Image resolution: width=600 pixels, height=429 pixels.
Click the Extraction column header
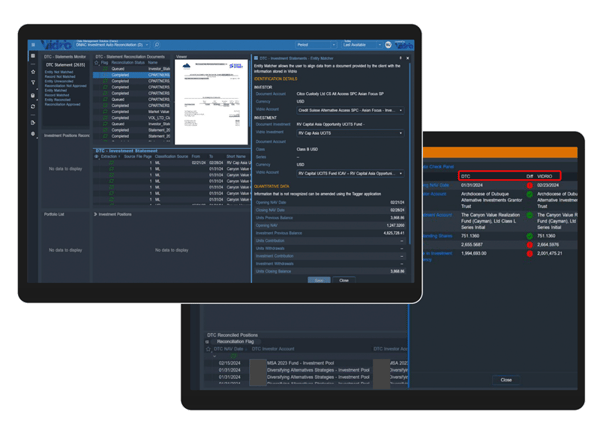pos(109,157)
